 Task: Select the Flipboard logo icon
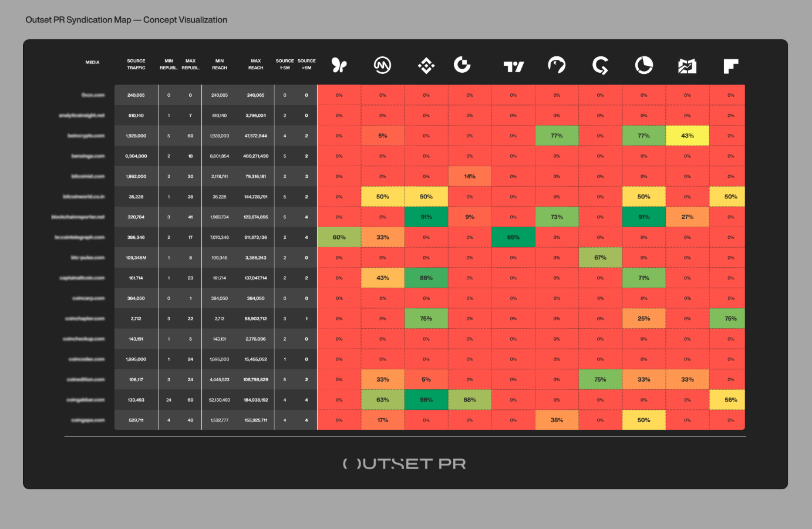(x=730, y=66)
